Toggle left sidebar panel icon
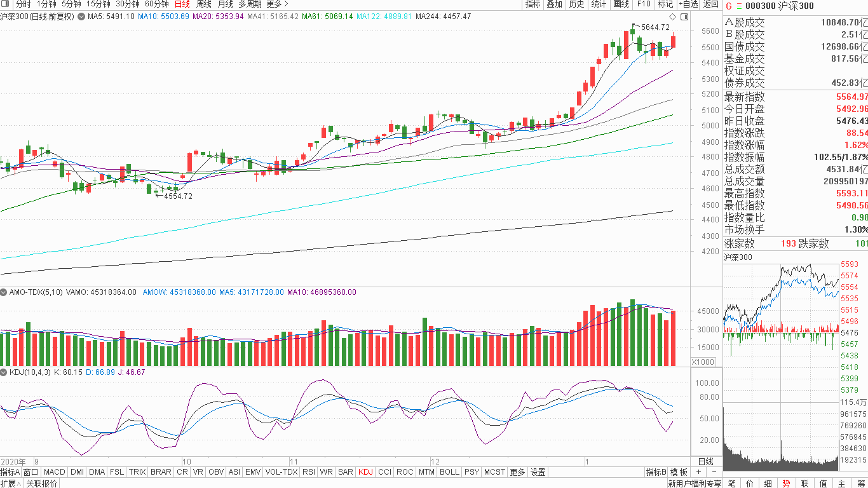868x488 pixels. (6, 4)
